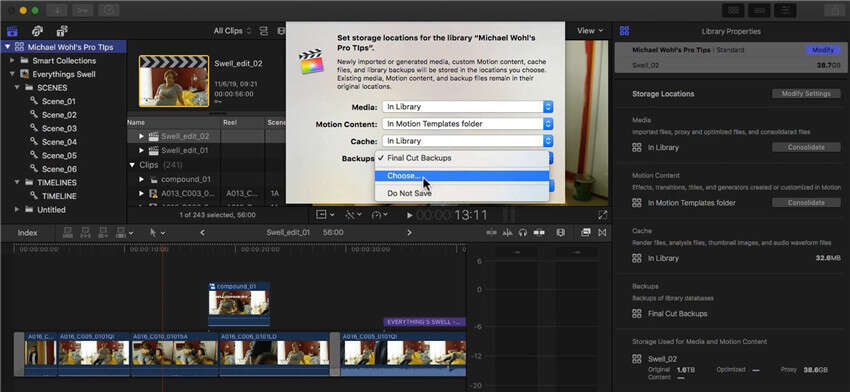Open the Select tool dropdown in timeline
Viewport: 850px width, 392px height.
tap(158, 233)
